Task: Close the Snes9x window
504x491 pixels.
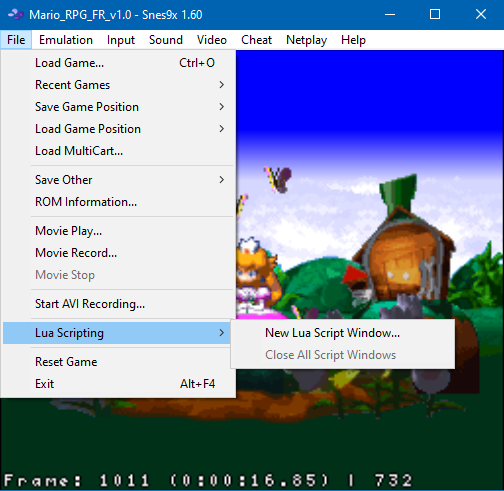Action: (x=481, y=15)
